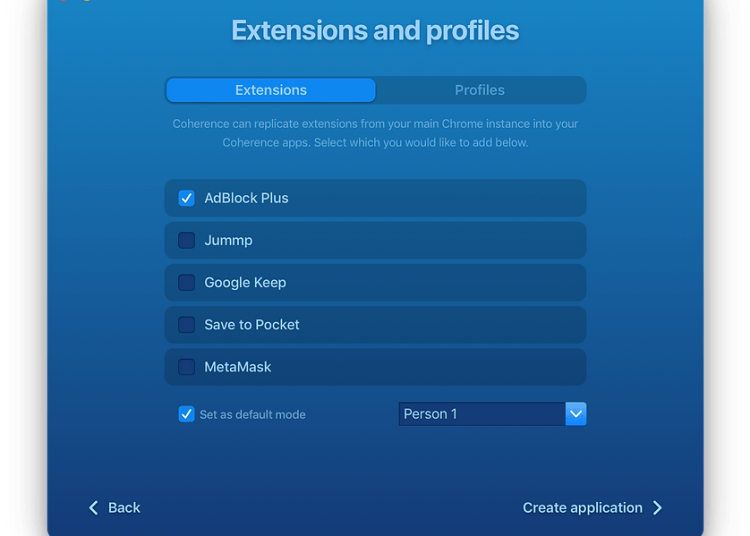The image size is (750, 536).
Task: Click Create application text
Action: (582, 508)
